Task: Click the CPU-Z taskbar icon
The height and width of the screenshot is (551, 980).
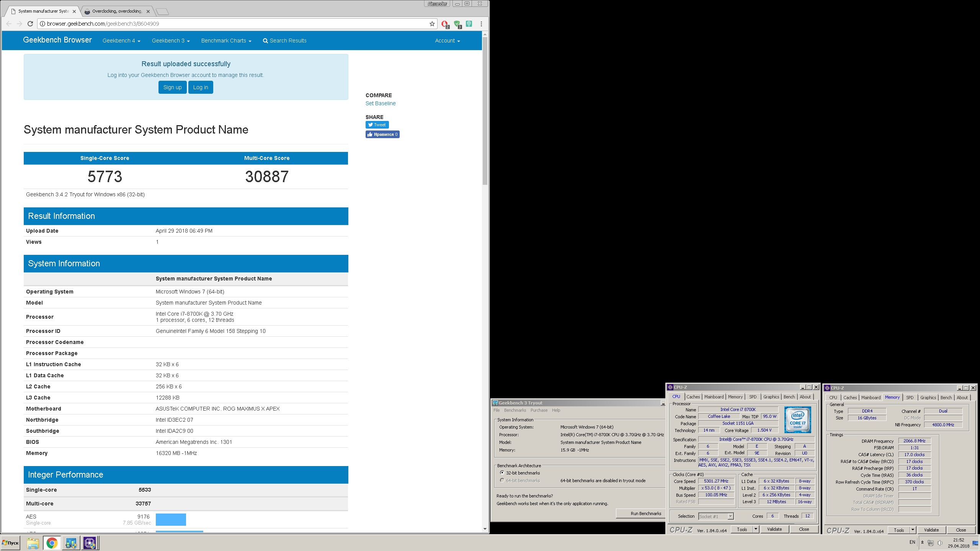Action: (x=90, y=543)
